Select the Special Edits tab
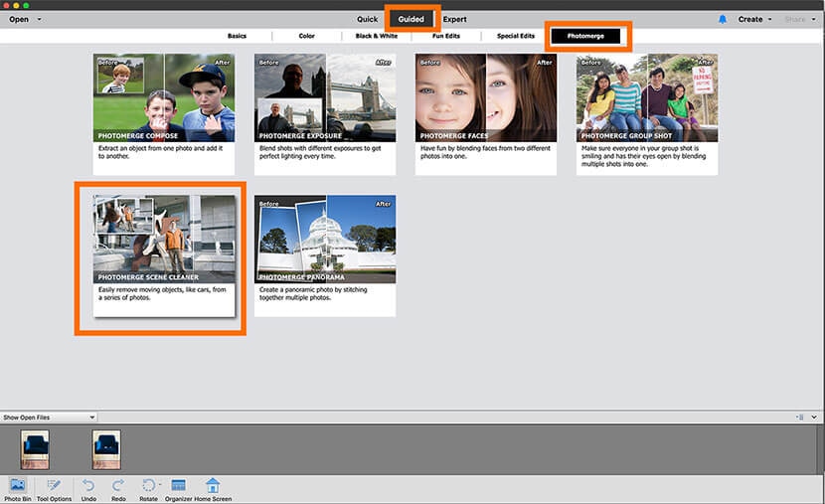This screenshot has width=825, height=504. (x=516, y=36)
